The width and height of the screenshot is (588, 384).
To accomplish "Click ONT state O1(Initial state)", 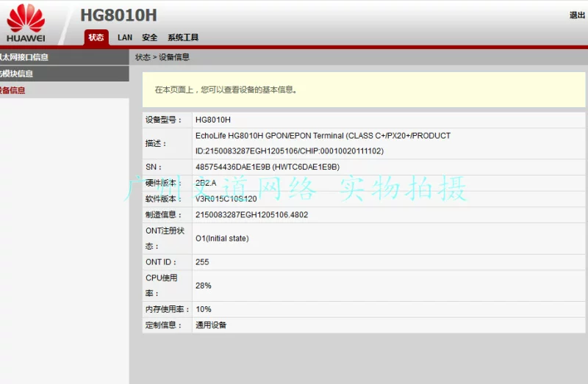I will 222,239.
